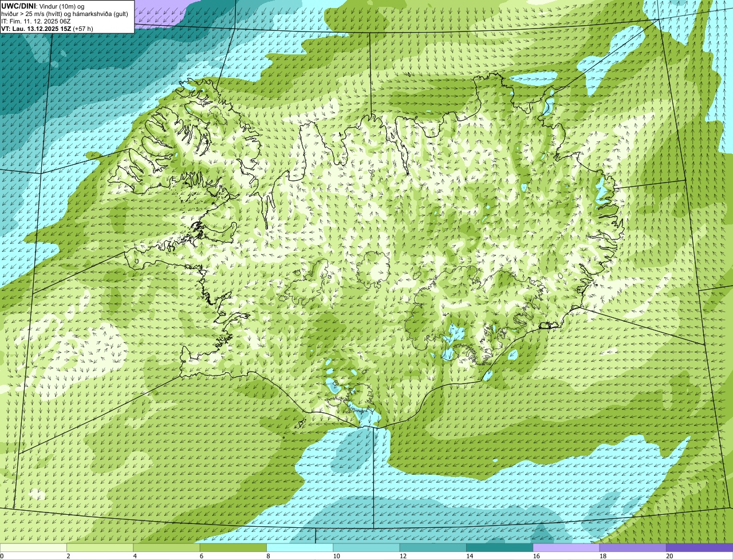
Task: Click the pale yellow 0–2 m/s legend swatch
Action: coord(33,547)
